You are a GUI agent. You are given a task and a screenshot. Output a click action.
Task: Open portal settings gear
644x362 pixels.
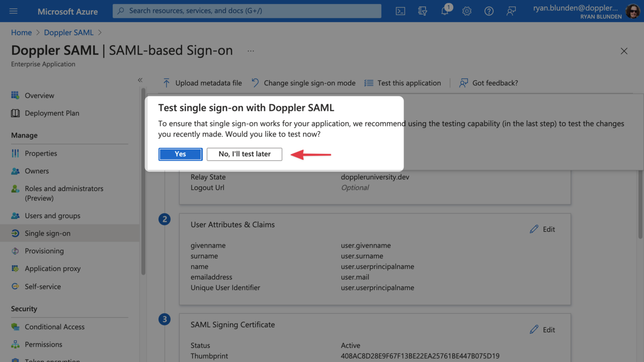pos(467,11)
